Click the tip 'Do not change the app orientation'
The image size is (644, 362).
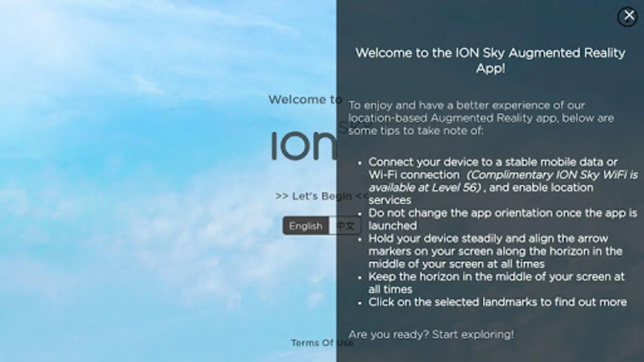point(503,219)
